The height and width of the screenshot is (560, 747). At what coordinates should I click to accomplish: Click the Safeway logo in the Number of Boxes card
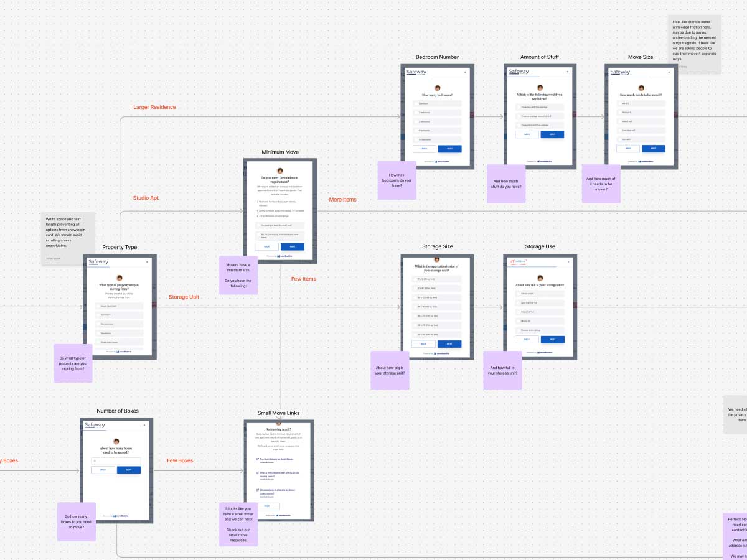pyautogui.click(x=95, y=425)
